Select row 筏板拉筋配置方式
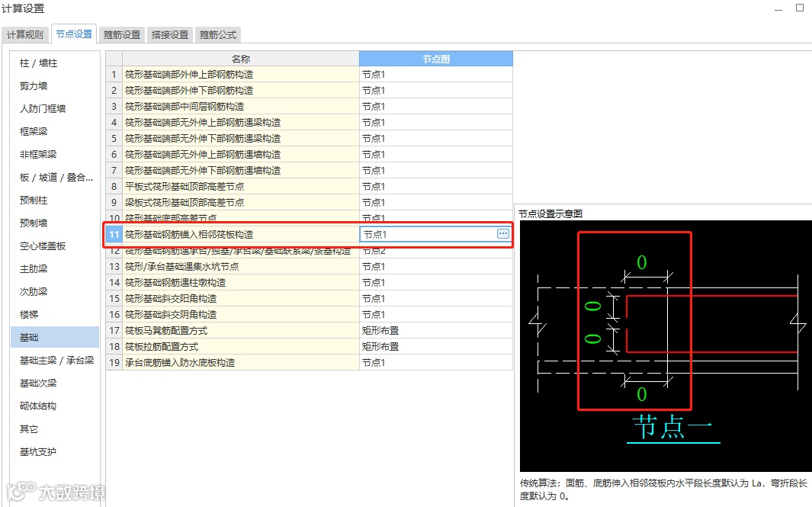Screen dimensions: 812x507 tap(240, 347)
